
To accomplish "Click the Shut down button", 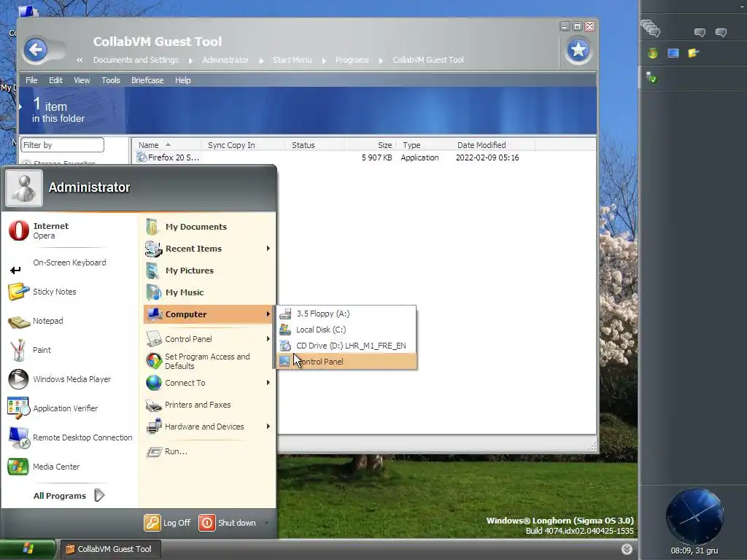I will [x=228, y=523].
